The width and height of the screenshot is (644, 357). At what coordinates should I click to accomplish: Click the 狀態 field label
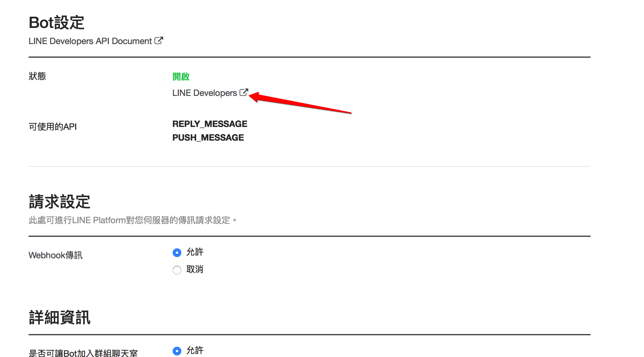(x=37, y=76)
